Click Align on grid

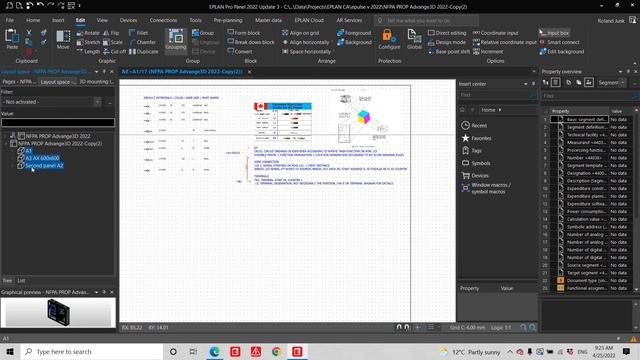300,33
